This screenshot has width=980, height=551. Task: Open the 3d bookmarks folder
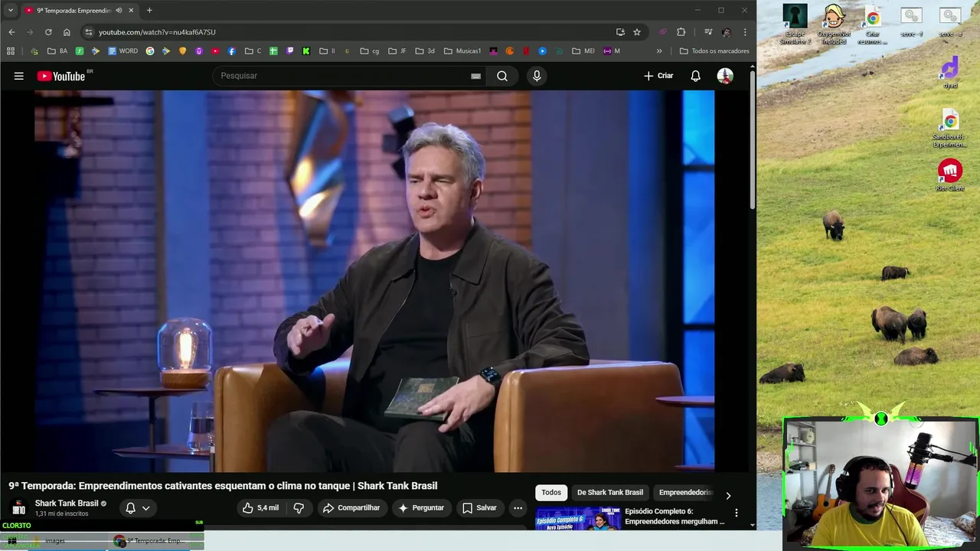[x=425, y=51]
